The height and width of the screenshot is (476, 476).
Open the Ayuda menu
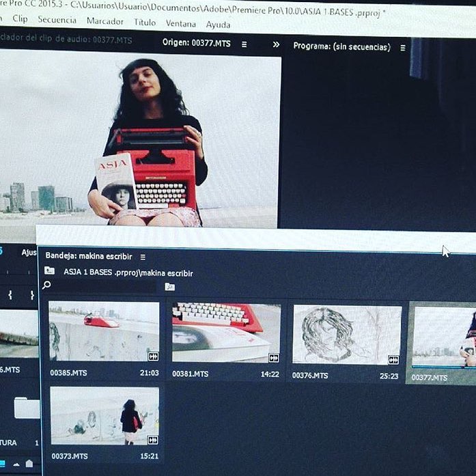218,25
